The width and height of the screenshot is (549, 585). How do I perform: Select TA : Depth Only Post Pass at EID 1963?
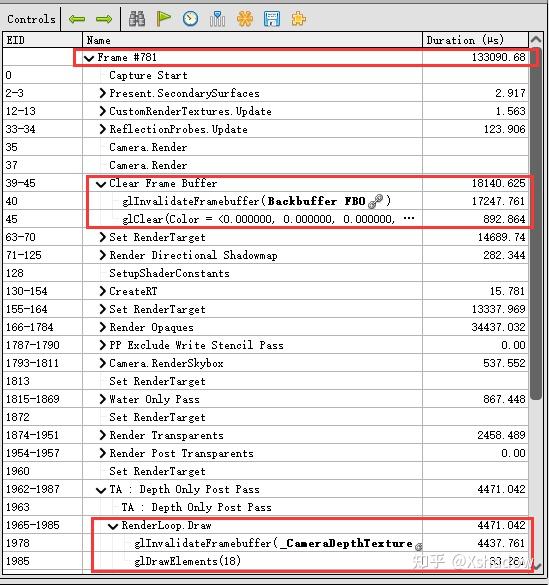tap(266, 507)
